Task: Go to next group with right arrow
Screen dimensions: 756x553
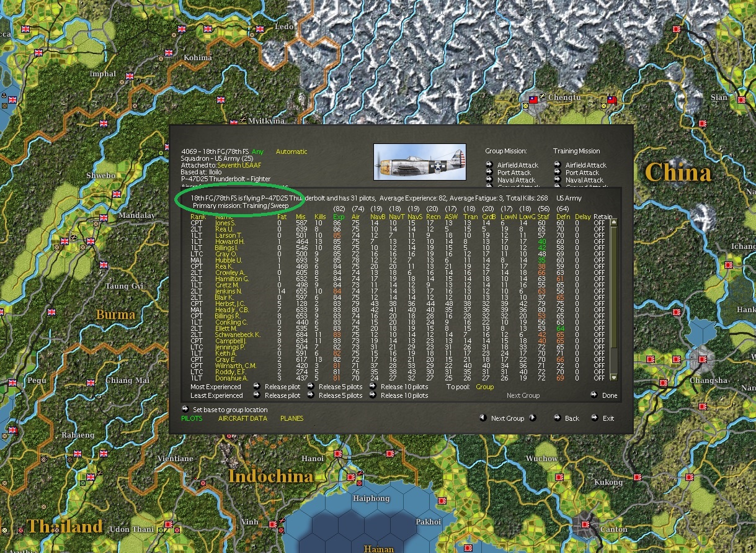Action: point(532,418)
